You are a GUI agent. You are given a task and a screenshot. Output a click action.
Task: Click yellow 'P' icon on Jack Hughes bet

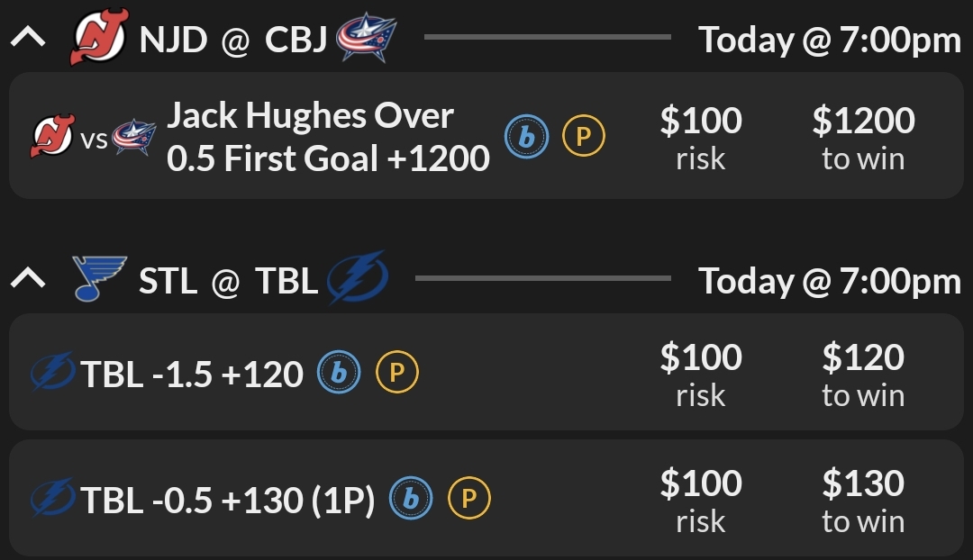(583, 137)
